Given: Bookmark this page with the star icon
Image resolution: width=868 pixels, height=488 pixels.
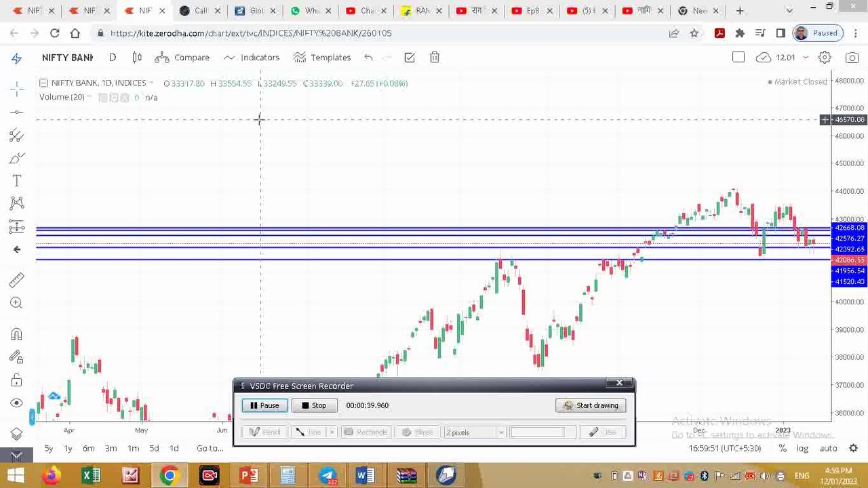Looking at the screenshot, I should (694, 33).
